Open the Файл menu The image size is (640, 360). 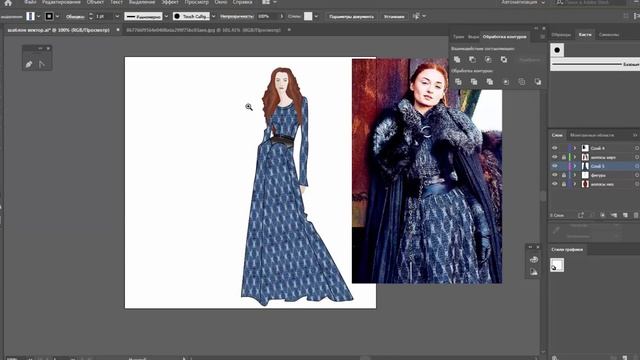30,2
